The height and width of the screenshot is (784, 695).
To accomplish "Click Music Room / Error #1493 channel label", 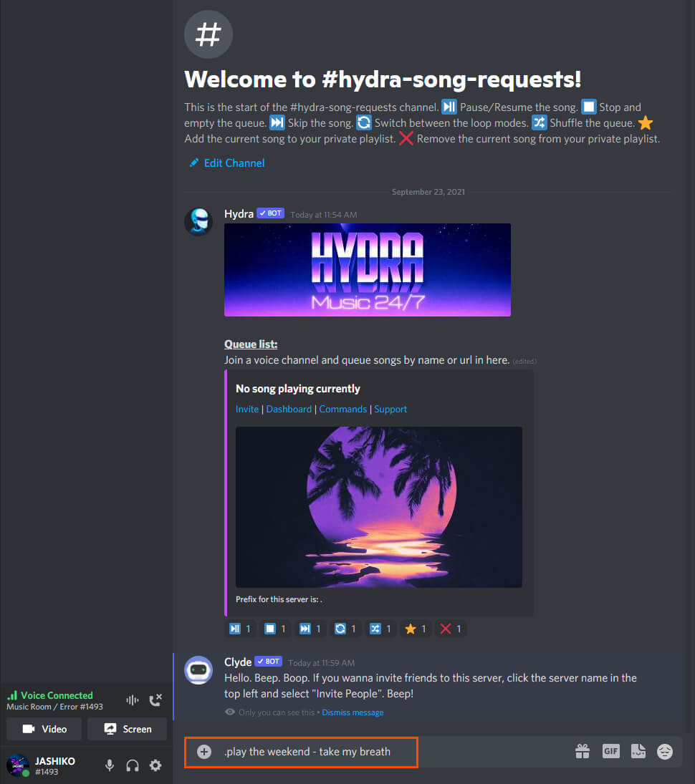I will (54, 707).
